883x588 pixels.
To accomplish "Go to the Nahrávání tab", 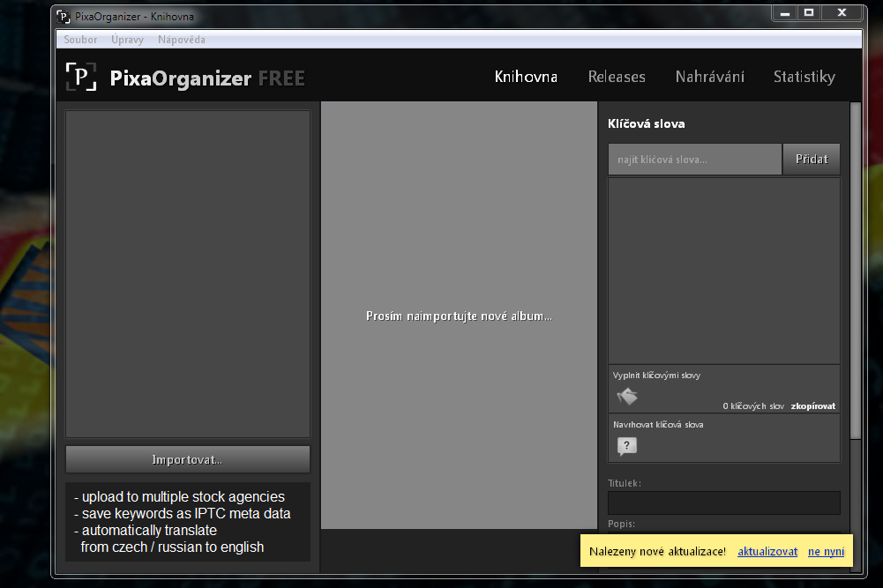I will click(x=709, y=77).
